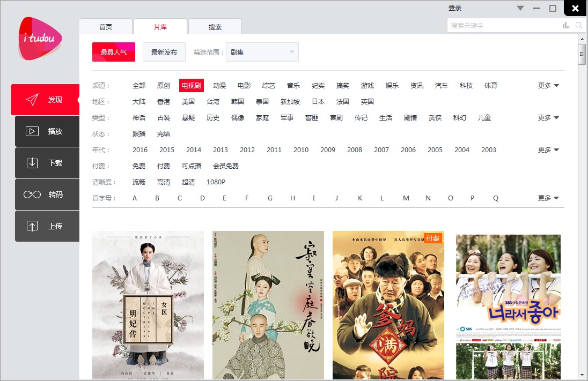Image resolution: width=588 pixels, height=381 pixels.
Task: Select 科技 channel filter
Action: point(466,85)
